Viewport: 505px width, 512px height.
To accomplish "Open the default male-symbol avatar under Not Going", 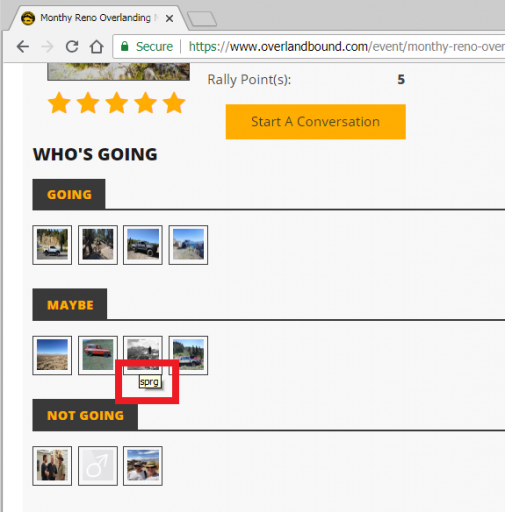I will (x=98, y=466).
